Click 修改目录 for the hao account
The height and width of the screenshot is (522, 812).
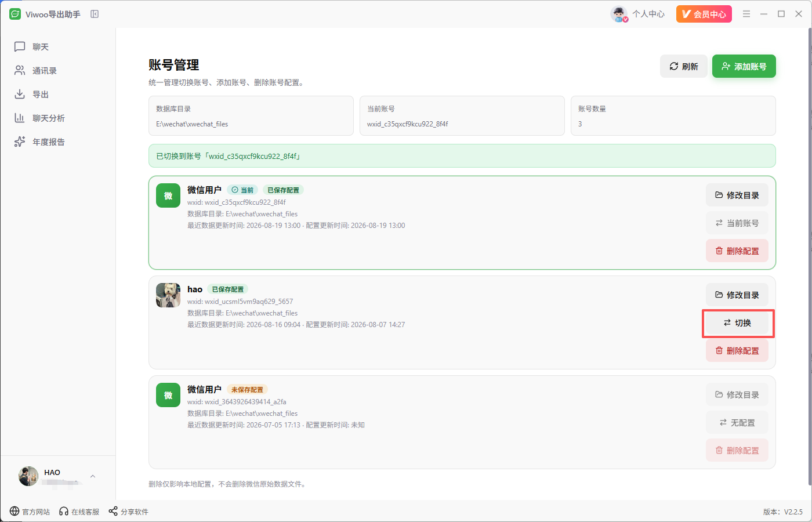[x=737, y=295]
